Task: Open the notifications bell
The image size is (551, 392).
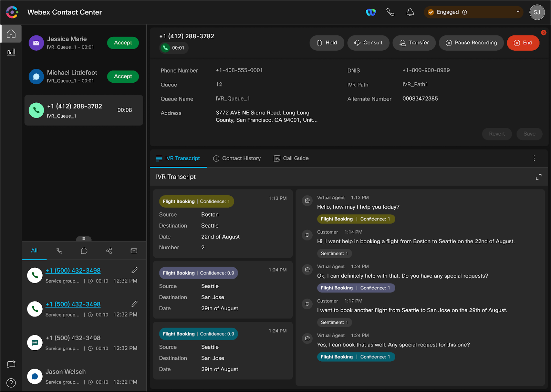Action: pos(410,12)
